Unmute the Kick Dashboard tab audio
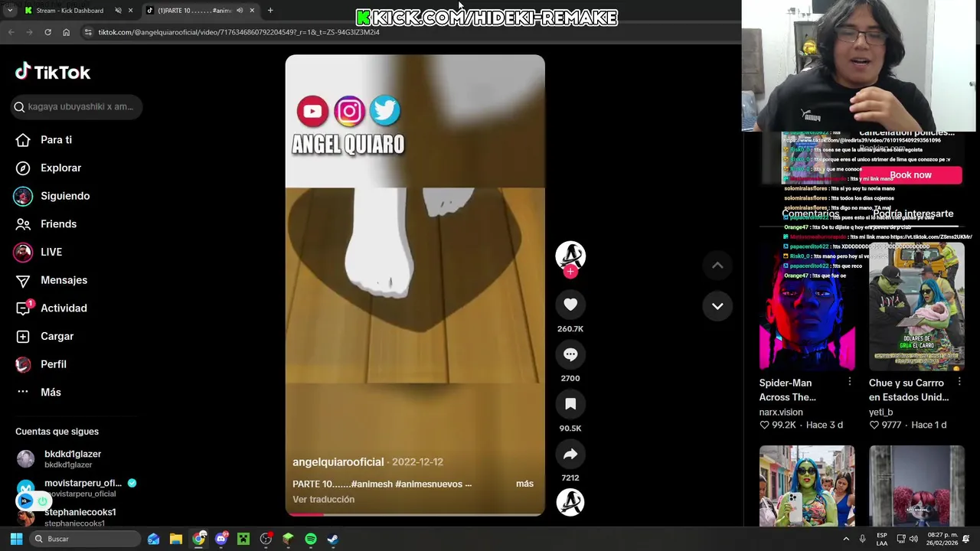The height and width of the screenshot is (551, 980). [118, 11]
